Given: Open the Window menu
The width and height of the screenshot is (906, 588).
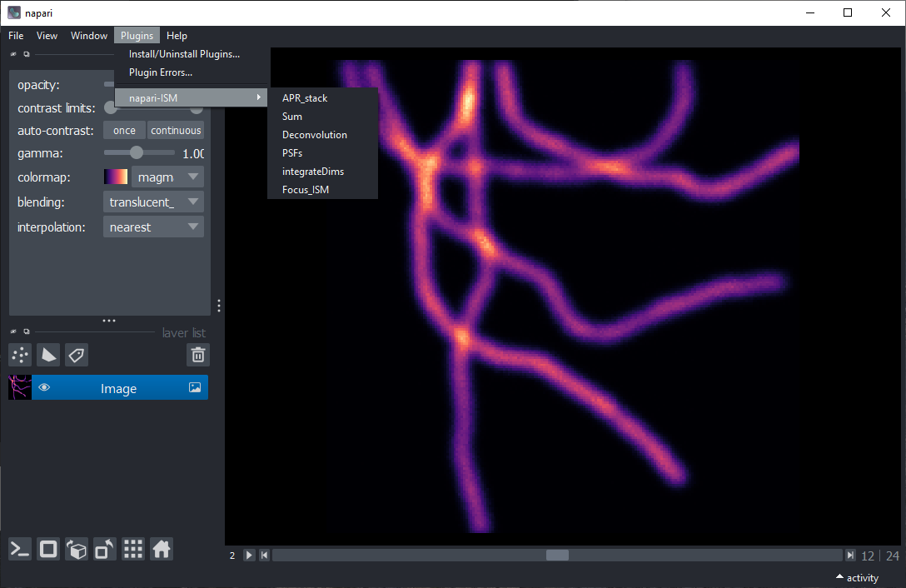Looking at the screenshot, I should tap(89, 36).
